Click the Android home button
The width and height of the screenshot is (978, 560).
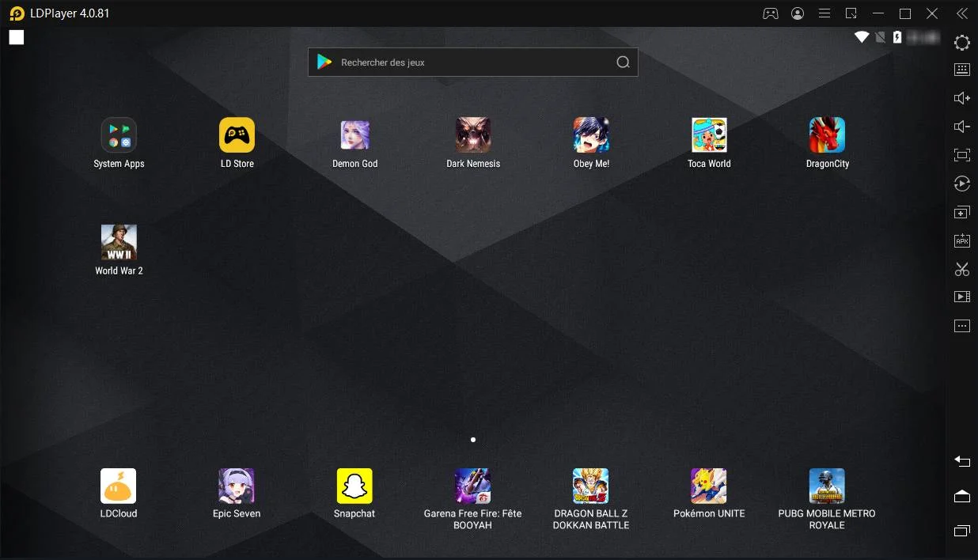[962, 496]
